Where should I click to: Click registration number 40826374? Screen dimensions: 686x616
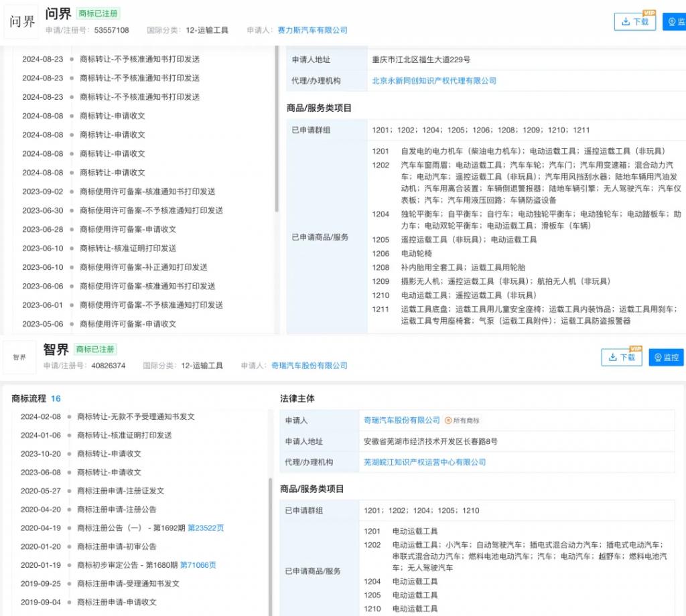click(109, 366)
